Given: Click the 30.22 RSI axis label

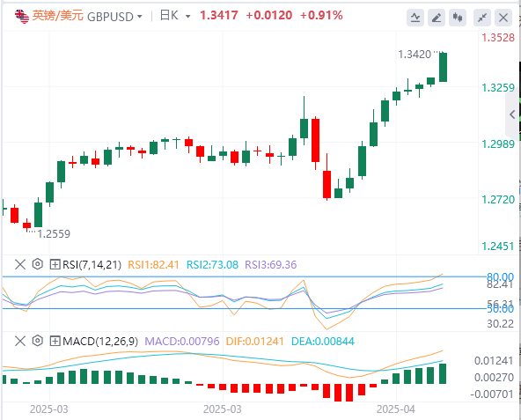Looking at the screenshot, I should pyautogui.click(x=500, y=323).
